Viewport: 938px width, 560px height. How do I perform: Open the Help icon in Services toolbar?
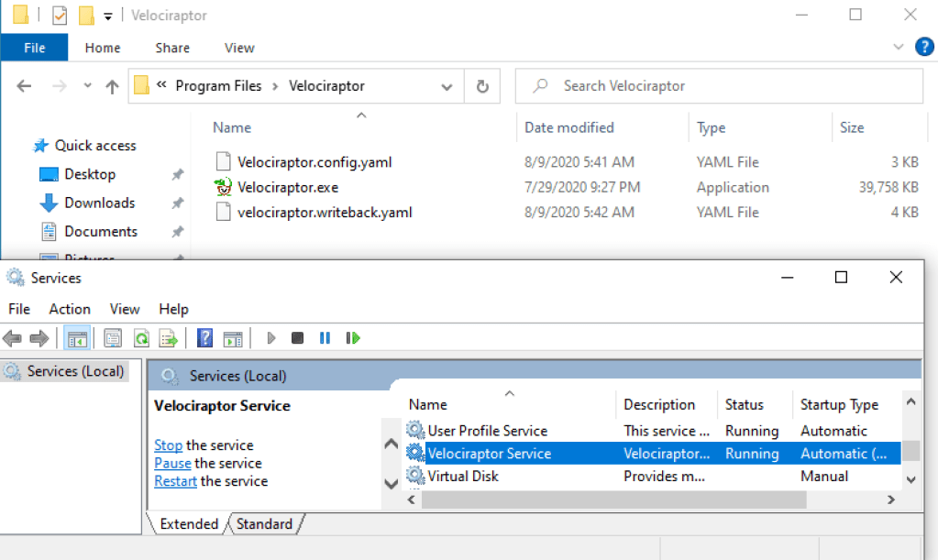[x=205, y=338]
